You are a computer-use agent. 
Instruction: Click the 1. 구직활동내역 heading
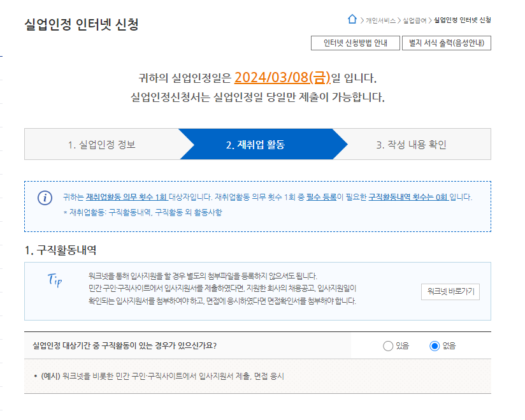click(x=61, y=250)
